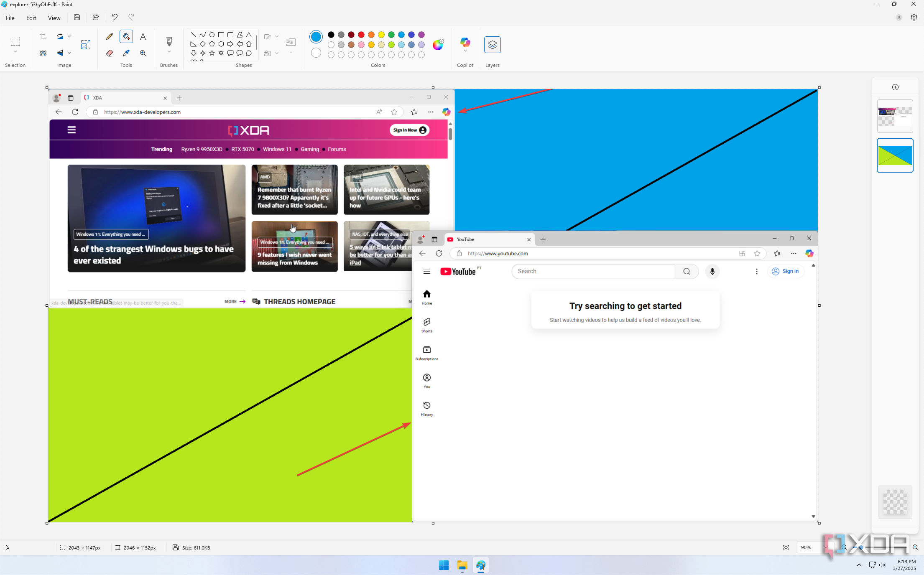Expand the Copilot dropdown chevron
Image resolution: width=924 pixels, height=575 pixels.
(x=465, y=51)
